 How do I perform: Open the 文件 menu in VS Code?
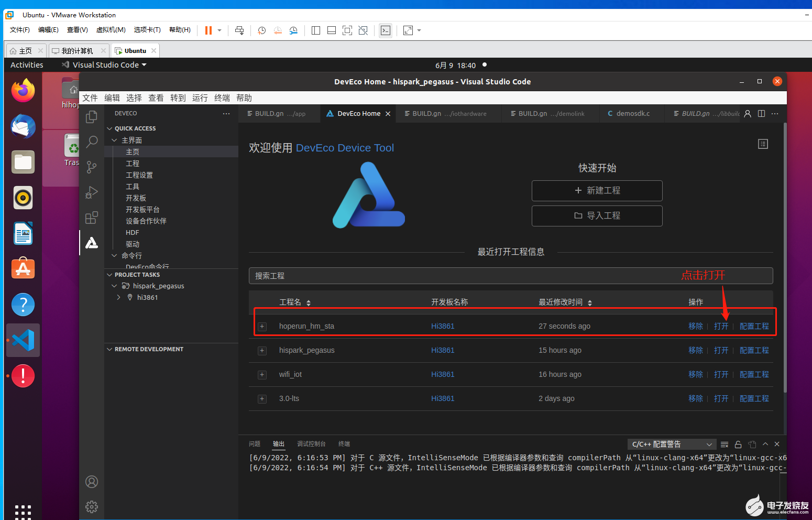click(90, 98)
